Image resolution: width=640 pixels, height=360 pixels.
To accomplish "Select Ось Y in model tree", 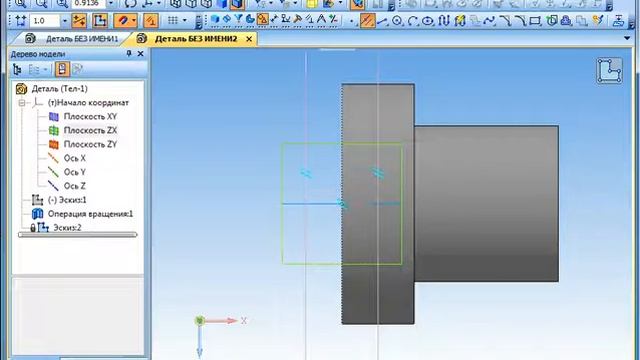I will (75, 172).
